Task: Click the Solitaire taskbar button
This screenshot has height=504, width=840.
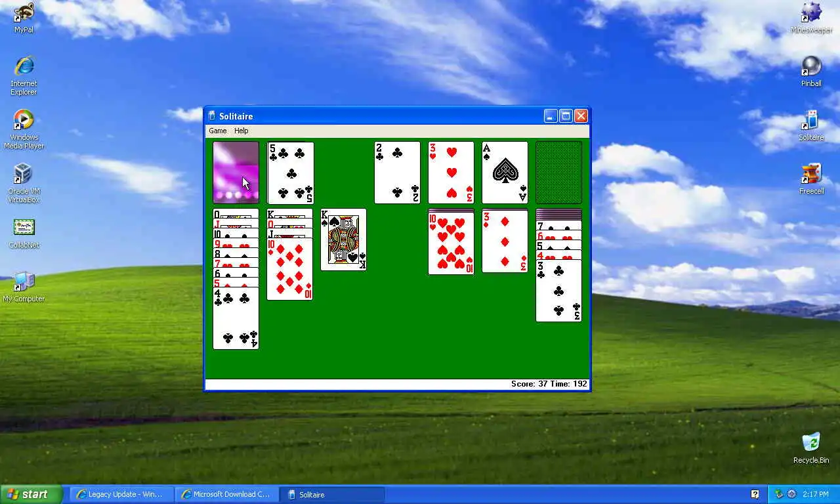Action: (331, 494)
